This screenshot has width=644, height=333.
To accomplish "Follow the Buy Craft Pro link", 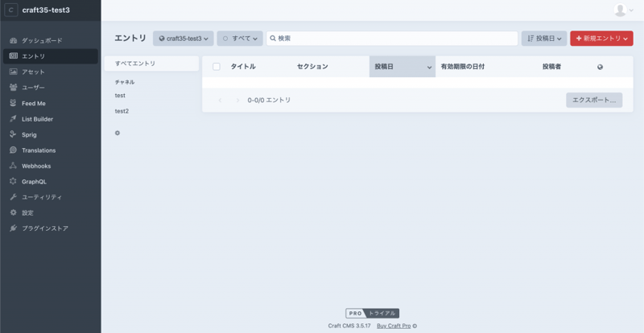I will tap(394, 326).
